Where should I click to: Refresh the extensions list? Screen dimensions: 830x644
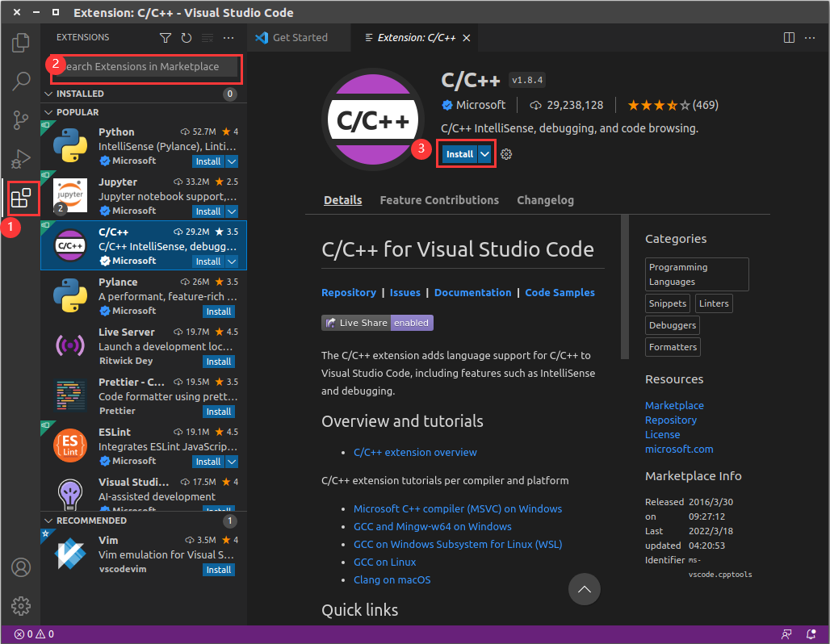point(187,38)
